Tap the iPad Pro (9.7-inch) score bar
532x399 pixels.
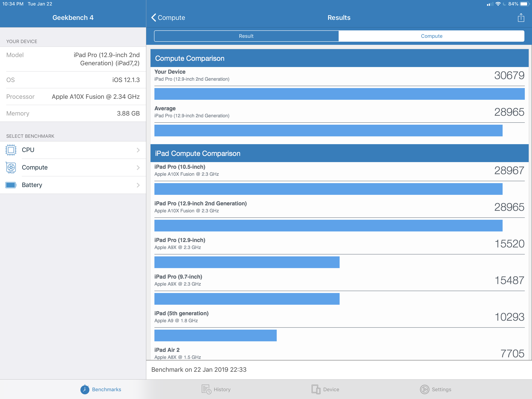[x=247, y=299]
